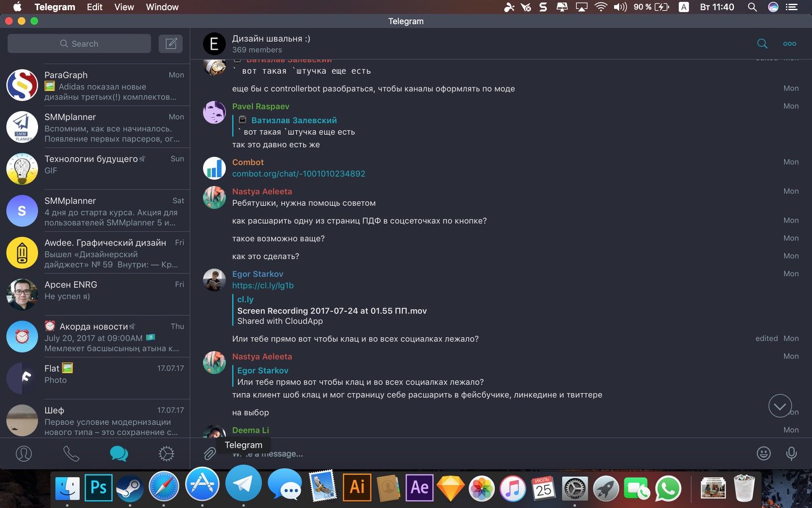Open https://cl.ly/lg1b link
This screenshot has width=812, height=508.
(x=263, y=285)
